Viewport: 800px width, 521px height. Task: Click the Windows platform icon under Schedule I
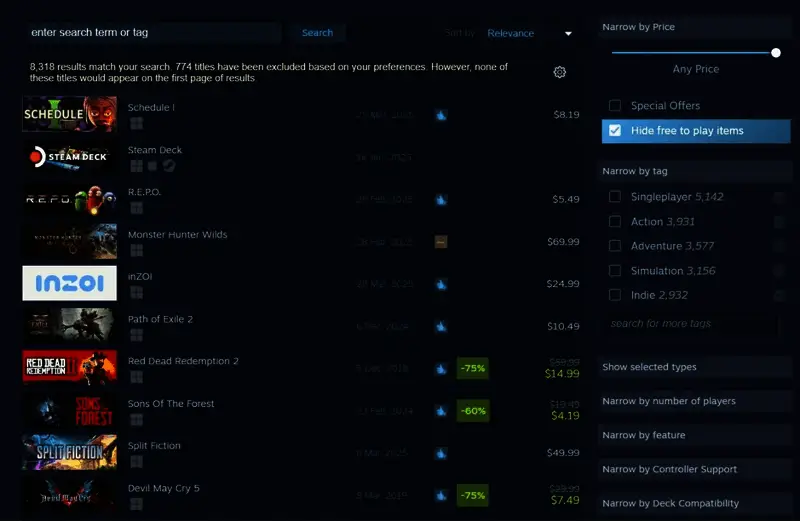(x=136, y=123)
